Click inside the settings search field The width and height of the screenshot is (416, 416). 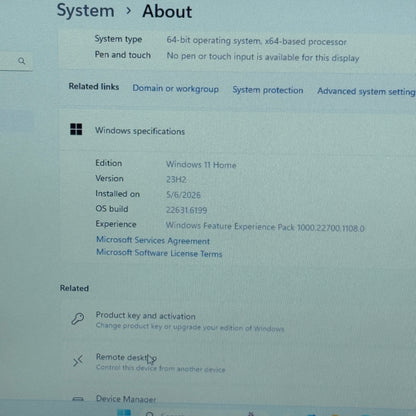15,61
